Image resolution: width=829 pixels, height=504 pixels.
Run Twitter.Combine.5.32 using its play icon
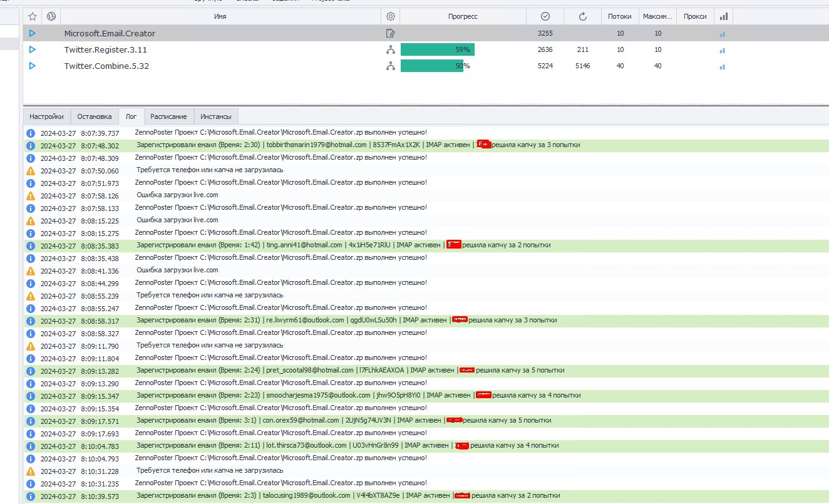pos(33,66)
